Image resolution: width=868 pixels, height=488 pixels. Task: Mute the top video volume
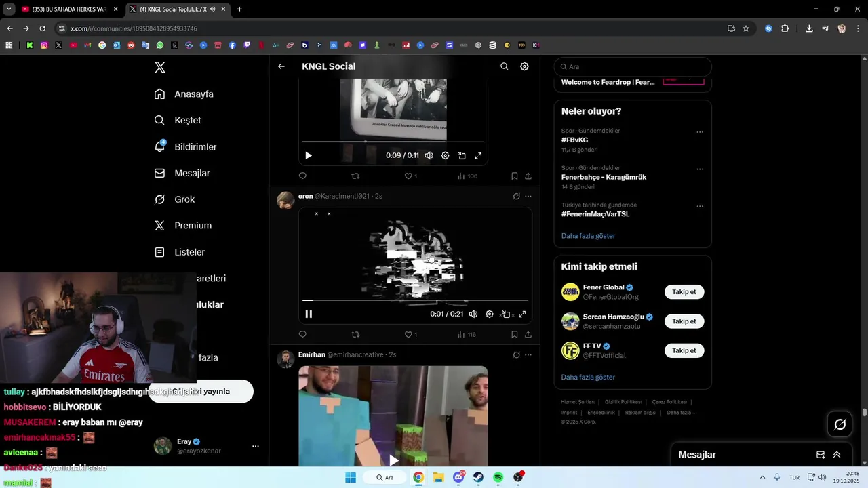429,155
